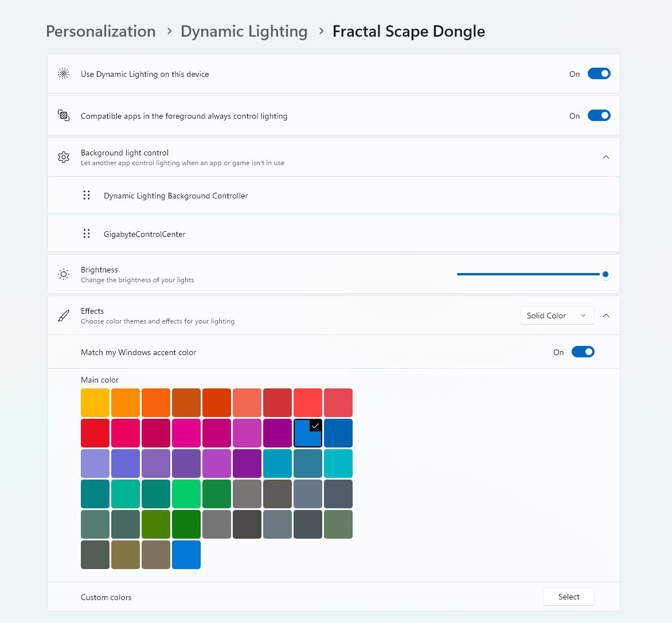Grab the GigabyteControlCenter drag handle
672x623 pixels.
[87, 233]
